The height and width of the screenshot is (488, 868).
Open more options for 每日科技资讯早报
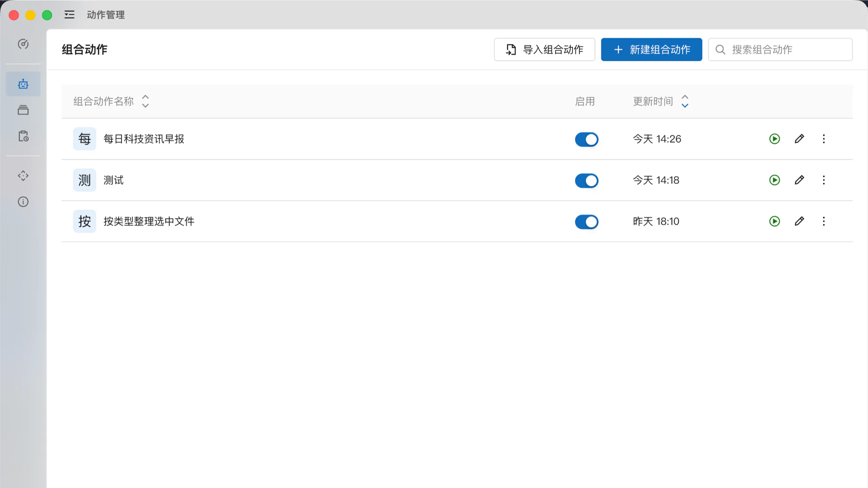[x=824, y=139]
